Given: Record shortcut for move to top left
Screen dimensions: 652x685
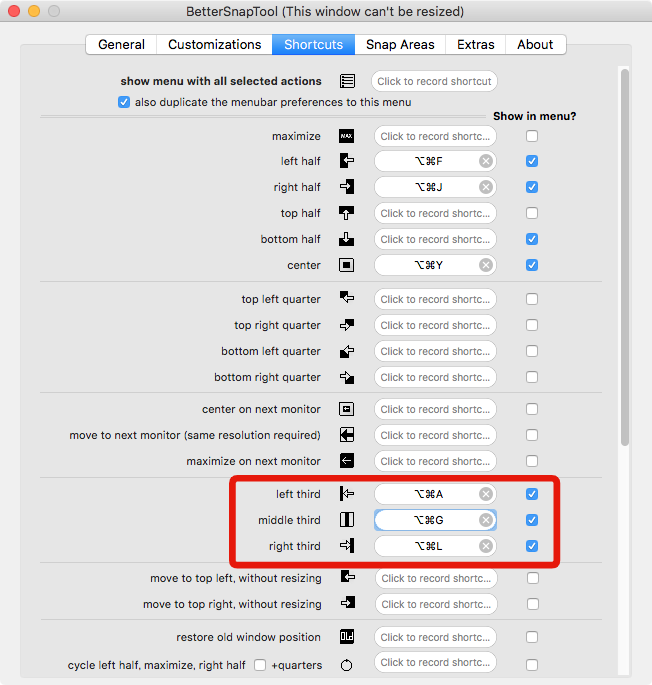Looking at the screenshot, I should 436,578.
